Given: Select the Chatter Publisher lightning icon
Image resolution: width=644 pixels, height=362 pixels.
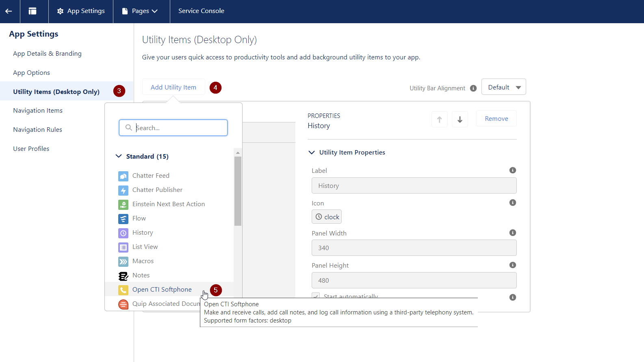Looking at the screenshot, I should click(x=123, y=190).
